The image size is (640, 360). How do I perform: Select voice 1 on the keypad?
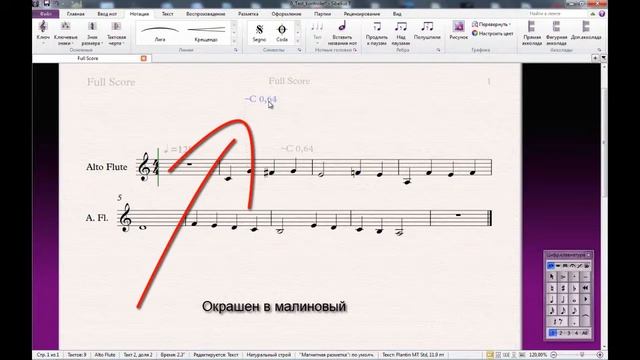point(552,333)
